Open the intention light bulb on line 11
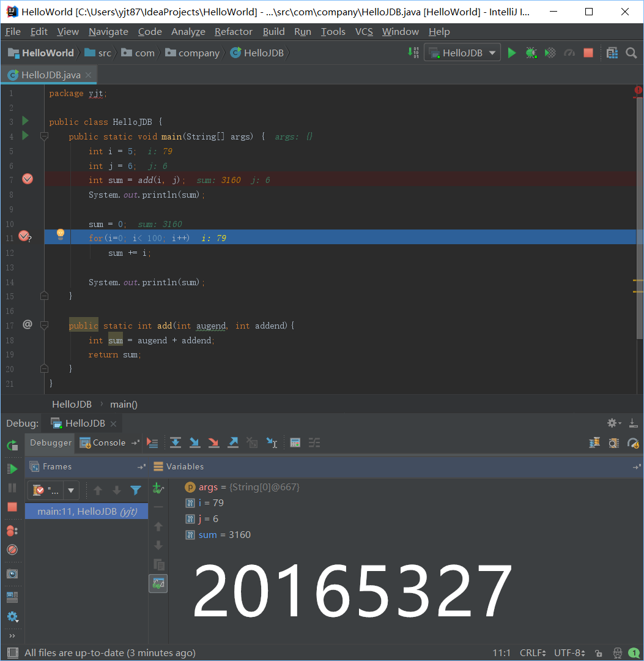This screenshot has height=661, width=644. coord(60,234)
